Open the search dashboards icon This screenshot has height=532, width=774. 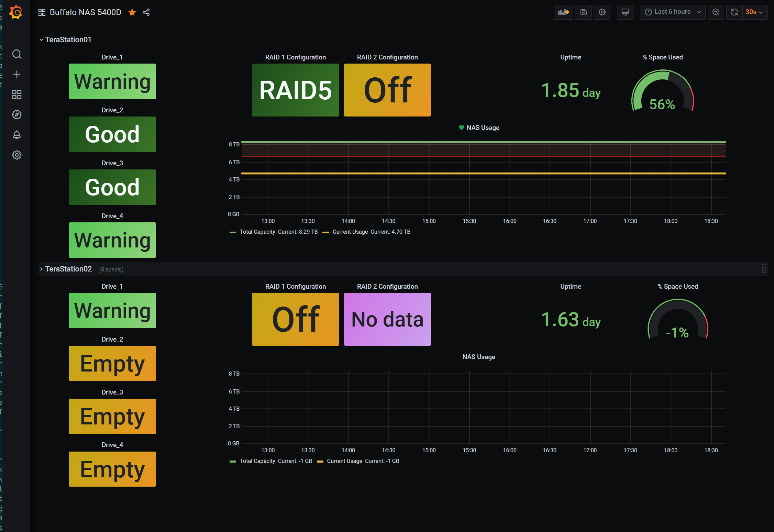point(16,54)
